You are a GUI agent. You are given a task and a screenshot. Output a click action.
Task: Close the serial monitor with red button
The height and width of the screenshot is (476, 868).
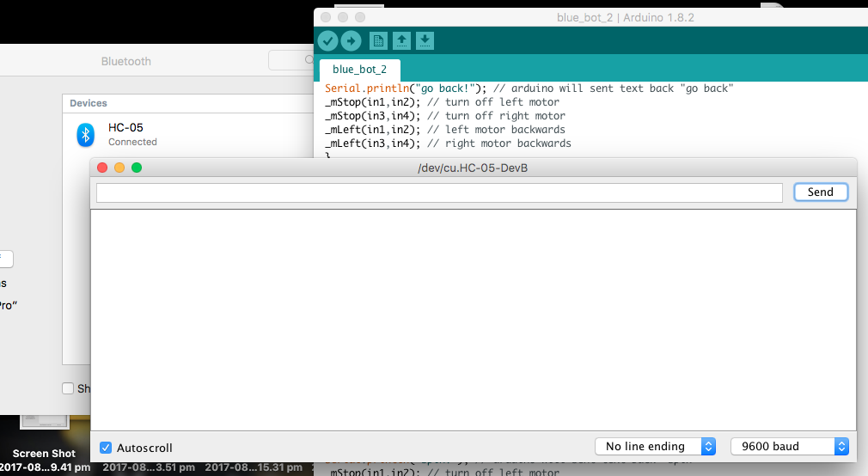click(x=102, y=168)
